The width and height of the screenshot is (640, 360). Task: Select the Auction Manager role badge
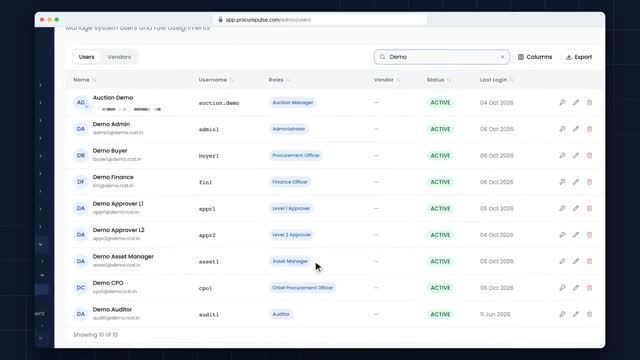click(293, 102)
